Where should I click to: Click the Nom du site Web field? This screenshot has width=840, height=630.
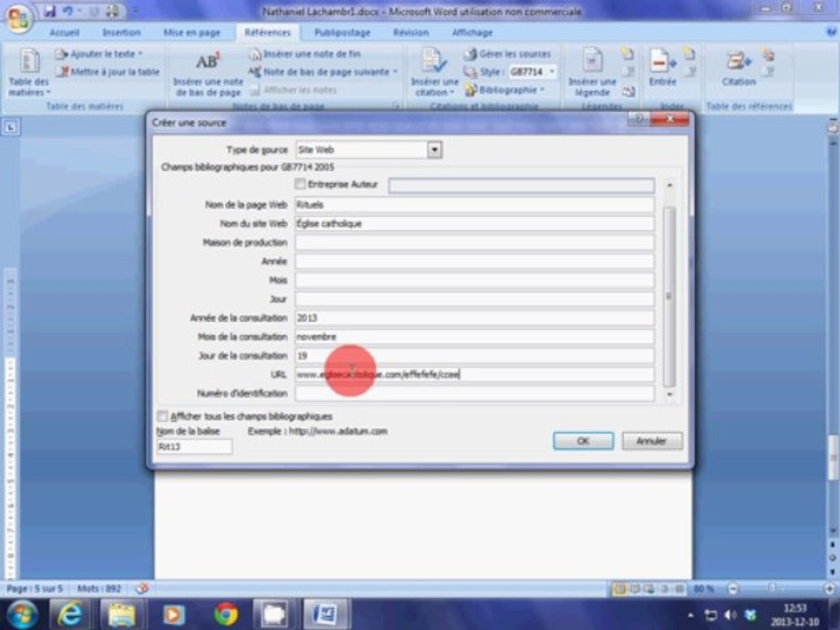(x=474, y=223)
